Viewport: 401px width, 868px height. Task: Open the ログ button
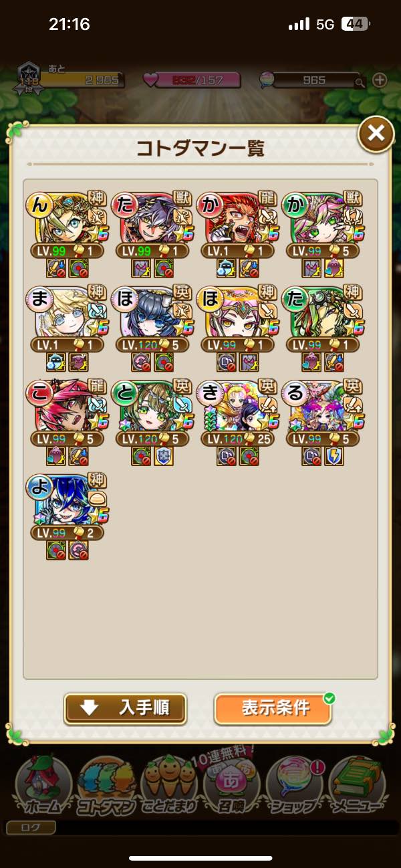point(31,828)
